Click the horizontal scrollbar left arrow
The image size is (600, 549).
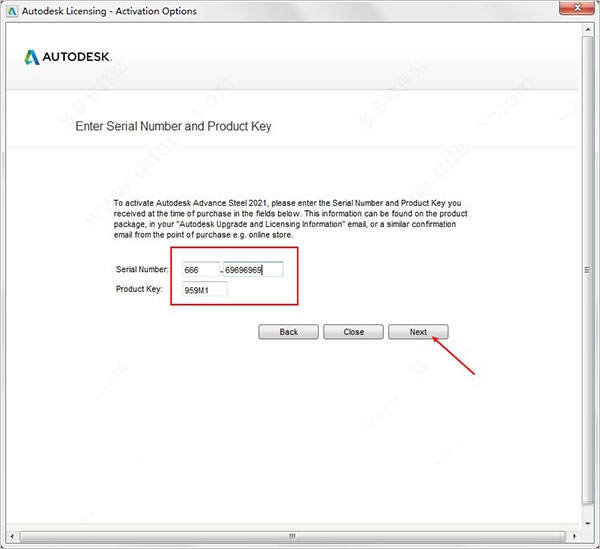click(x=12, y=536)
